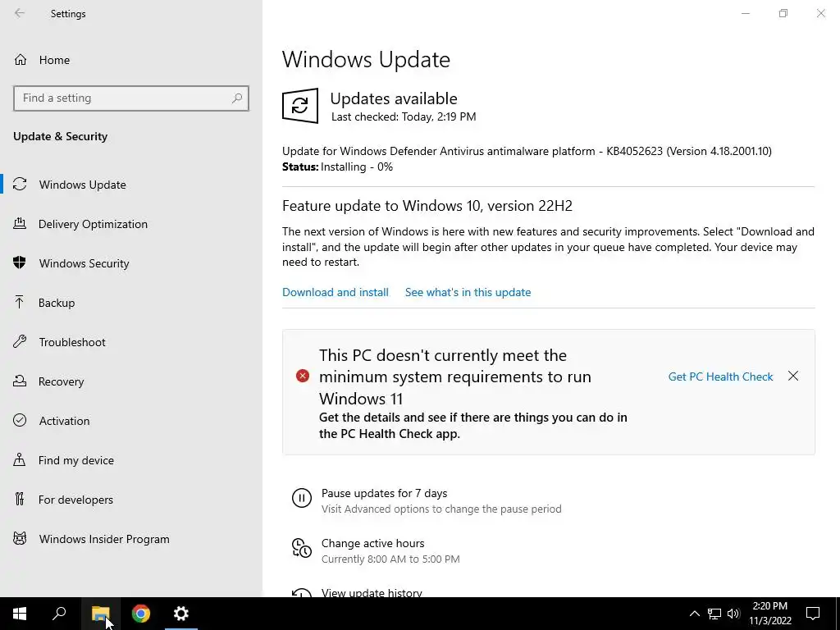Screen dimensions: 840x630
Task: Click the Windows Security shield icon
Action: click(20, 263)
